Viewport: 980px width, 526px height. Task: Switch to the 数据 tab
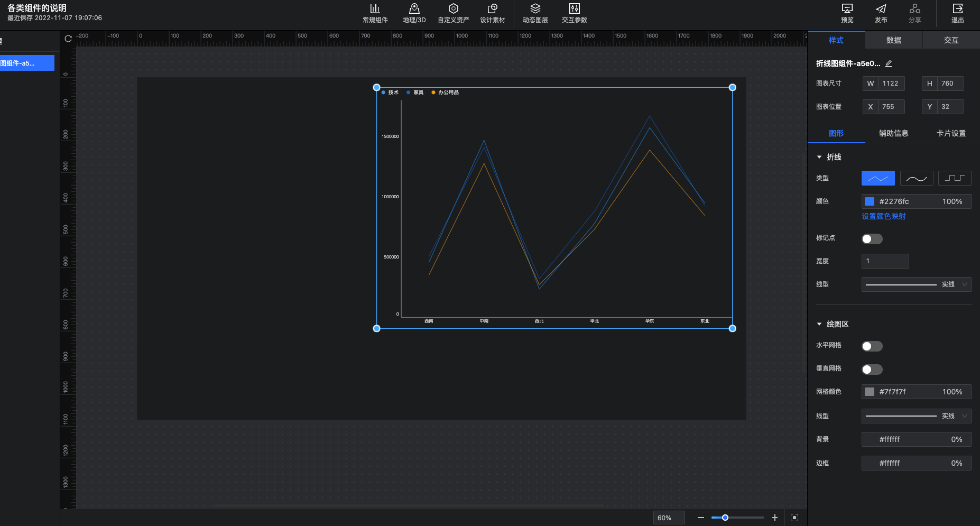pyautogui.click(x=894, y=40)
